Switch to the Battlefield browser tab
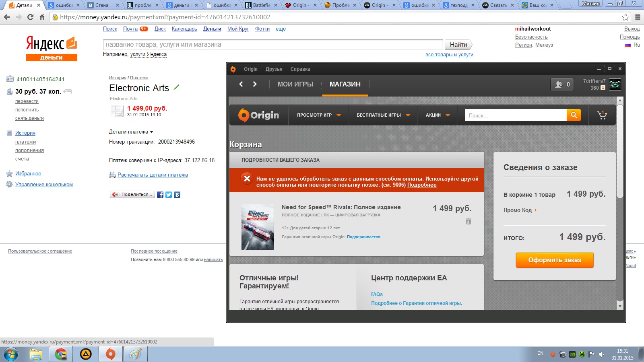Image resolution: width=644 pixels, height=362 pixels. 261,5
